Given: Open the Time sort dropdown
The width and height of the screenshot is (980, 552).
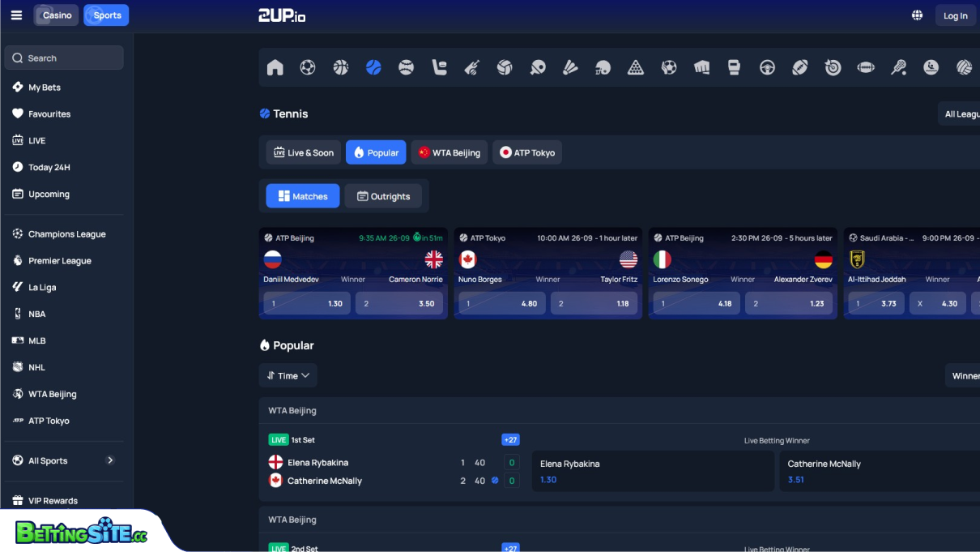Looking at the screenshot, I should point(288,375).
